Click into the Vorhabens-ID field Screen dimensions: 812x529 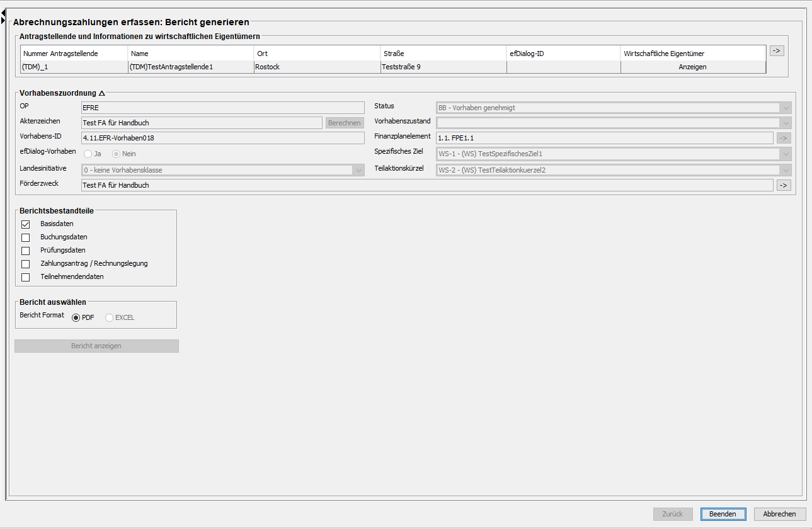coord(222,138)
